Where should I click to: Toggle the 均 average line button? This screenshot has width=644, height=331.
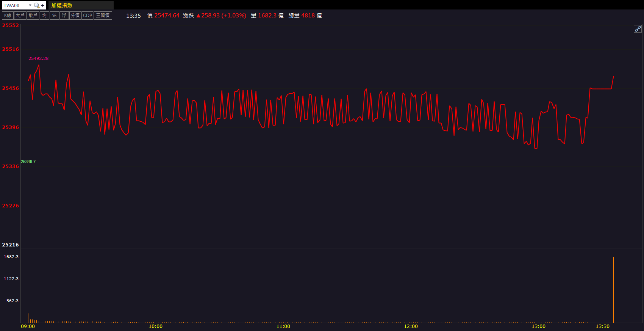coord(44,16)
